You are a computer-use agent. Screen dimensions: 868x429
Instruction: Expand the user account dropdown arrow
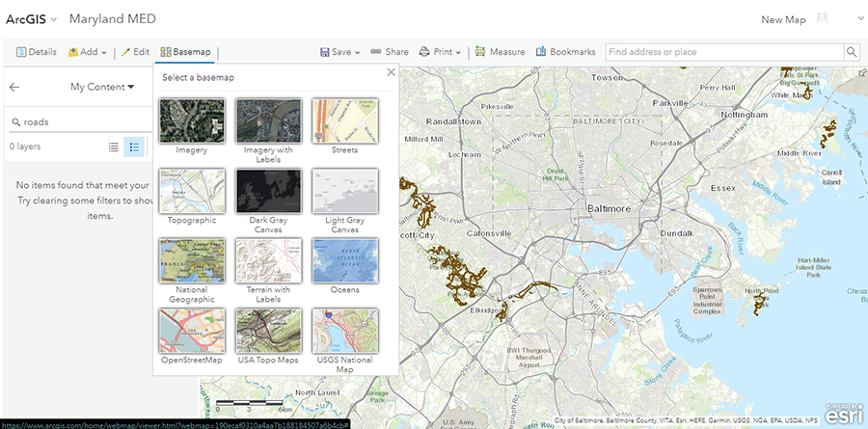pos(861,19)
